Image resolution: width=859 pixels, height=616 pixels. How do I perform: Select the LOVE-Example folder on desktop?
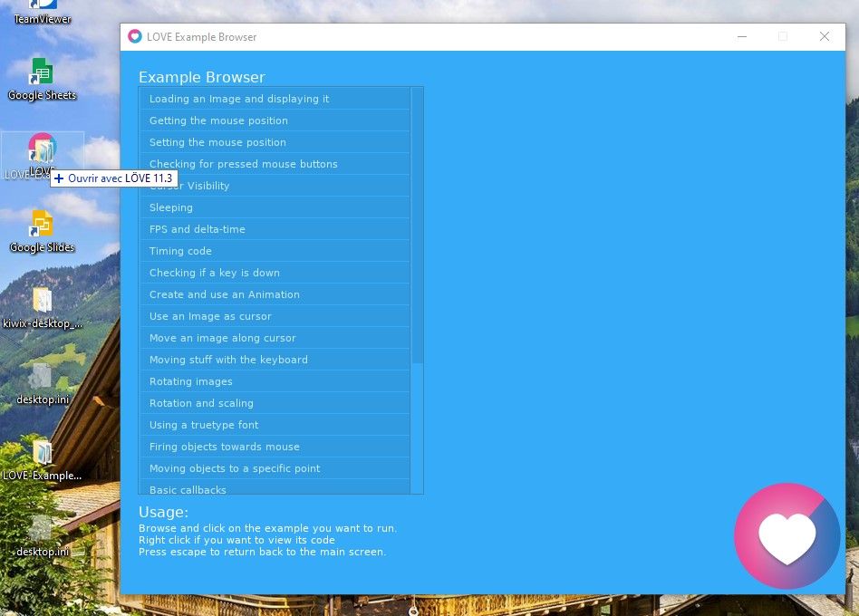click(43, 460)
